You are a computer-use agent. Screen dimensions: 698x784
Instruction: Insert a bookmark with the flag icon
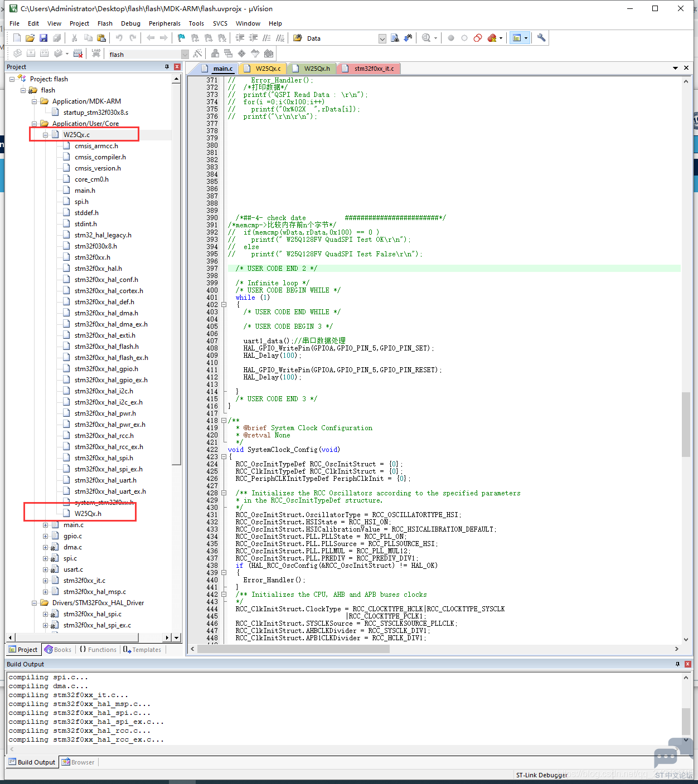click(x=181, y=38)
